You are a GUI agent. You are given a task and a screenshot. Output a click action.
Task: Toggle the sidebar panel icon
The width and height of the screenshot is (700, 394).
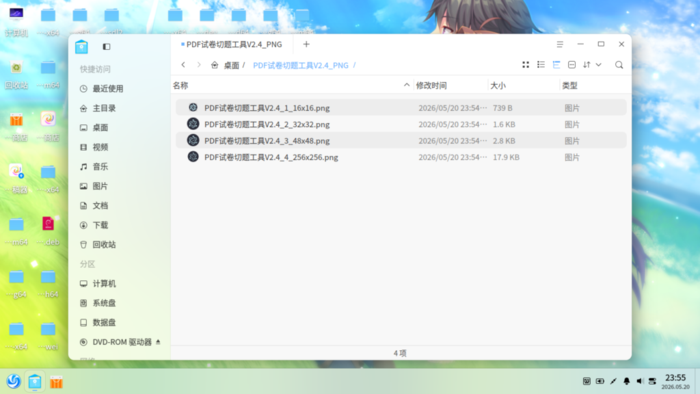106,46
